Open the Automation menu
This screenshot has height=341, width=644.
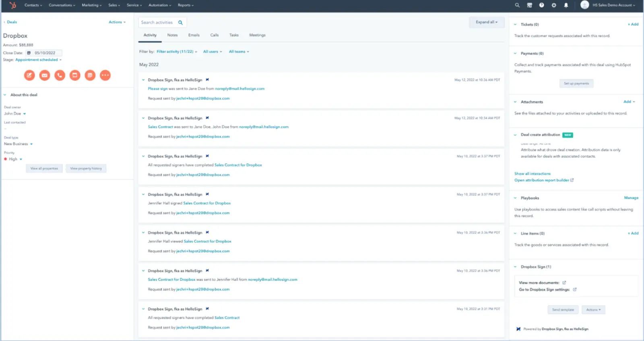pyautogui.click(x=160, y=5)
